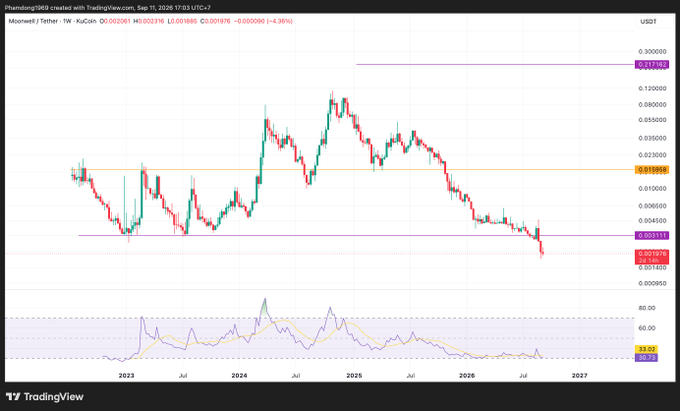Click the 0.001400 price axis tick

coord(652,268)
